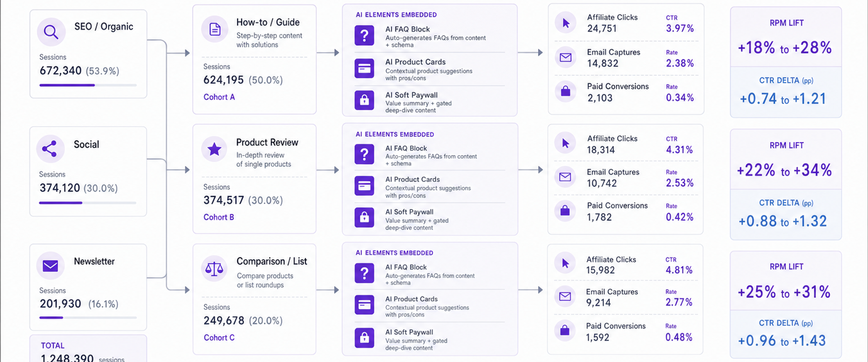Select the 201,930 Newsletter sessions value
Image resolution: width=868 pixels, height=362 pixels.
tap(61, 304)
